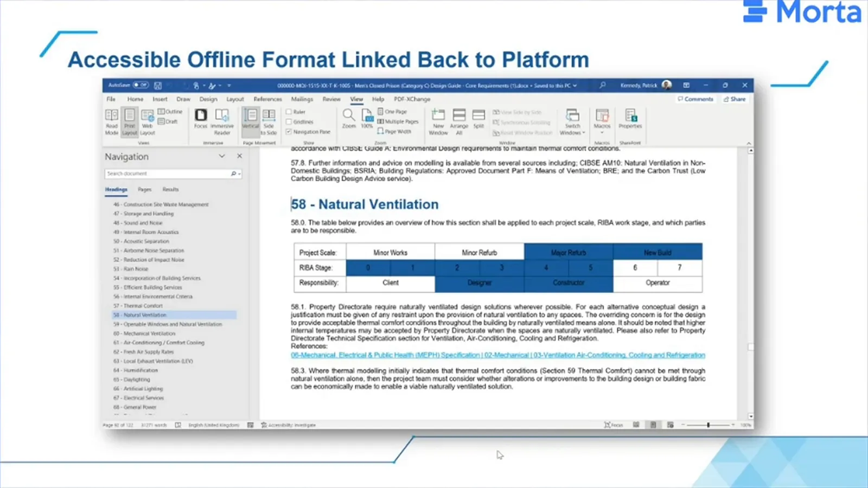Open the File menu tab
Image resolution: width=868 pixels, height=488 pixels.
(111, 99)
